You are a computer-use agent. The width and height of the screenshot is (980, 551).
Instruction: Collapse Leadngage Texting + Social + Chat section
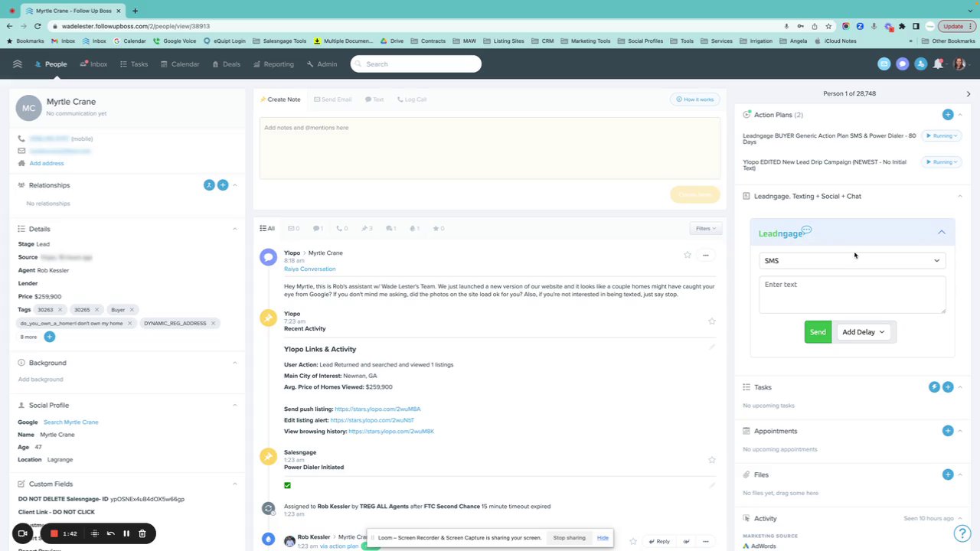(960, 196)
